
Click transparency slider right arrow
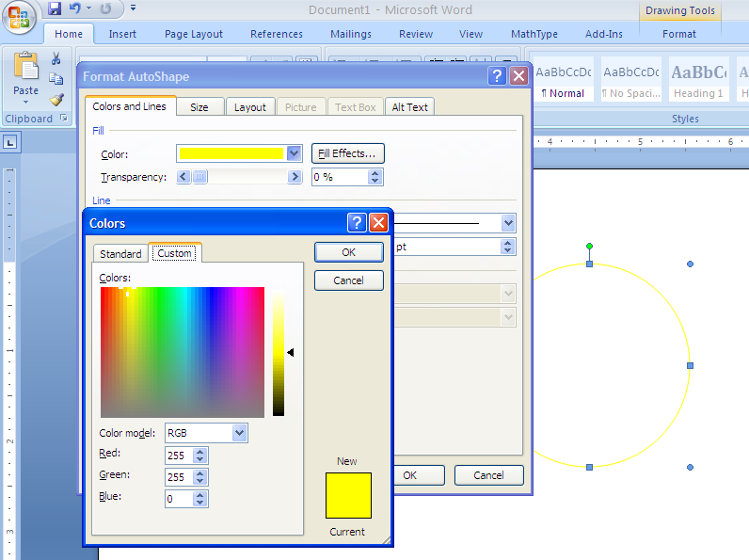pyautogui.click(x=295, y=177)
